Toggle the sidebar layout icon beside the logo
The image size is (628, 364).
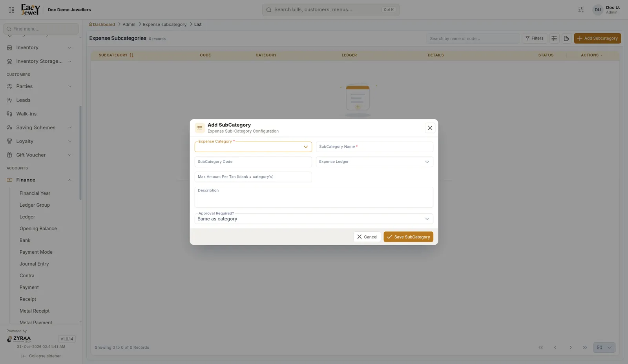tap(11, 10)
